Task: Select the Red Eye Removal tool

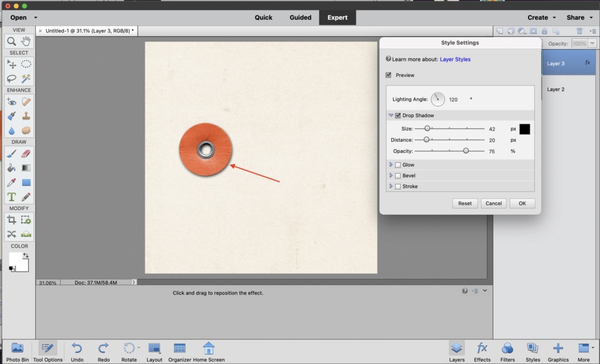Action: pos(12,102)
